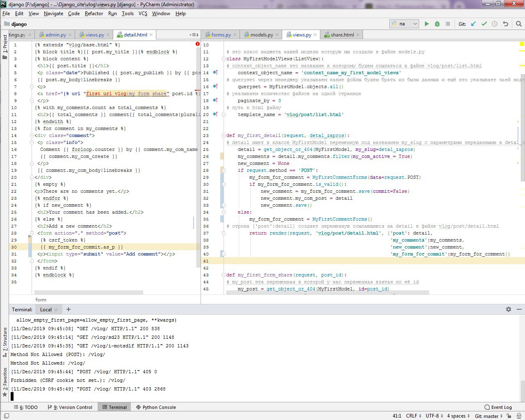Change file encoding UTF-8 selector
Image resolution: width=525 pixels, height=420 pixels.
coord(434,416)
